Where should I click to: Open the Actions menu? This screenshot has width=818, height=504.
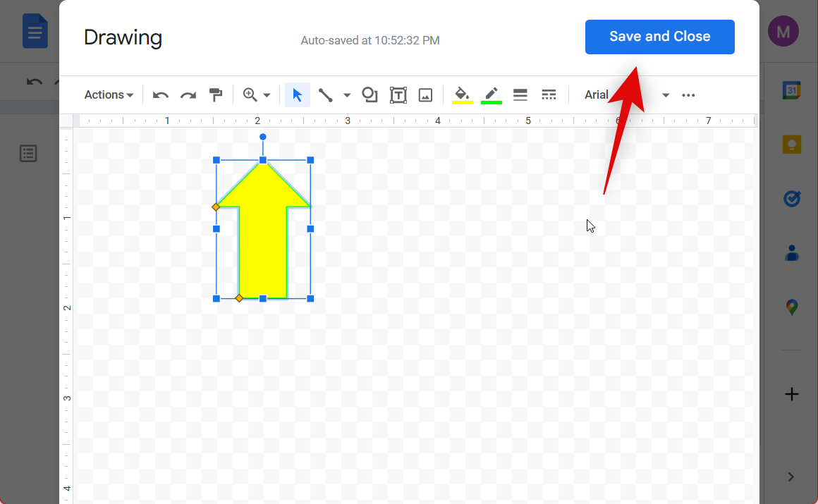(109, 95)
